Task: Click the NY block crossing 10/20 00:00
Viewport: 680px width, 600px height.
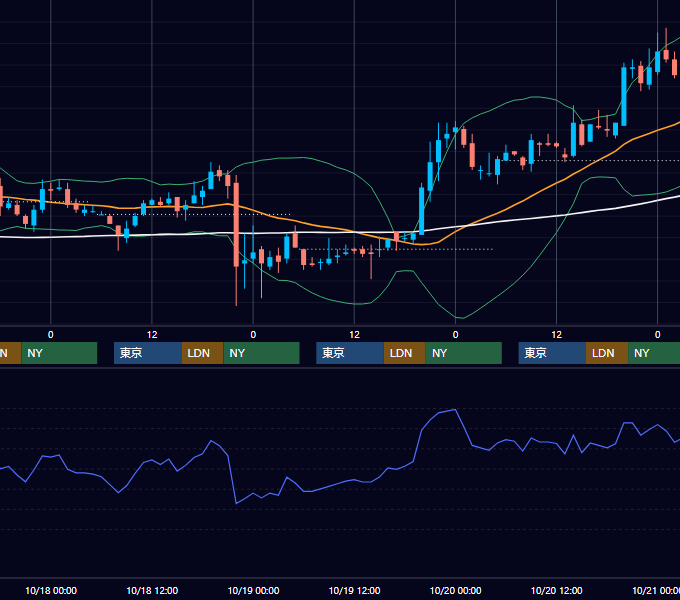Action: pos(464,353)
